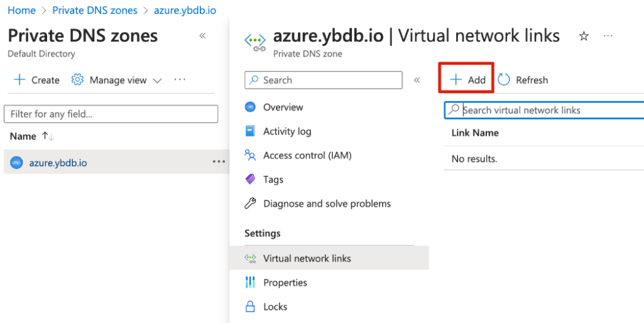Viewport: 644px width, 323px height.
Task: Go to Home breadcrumb link
Action: click(x=21, y=10)
